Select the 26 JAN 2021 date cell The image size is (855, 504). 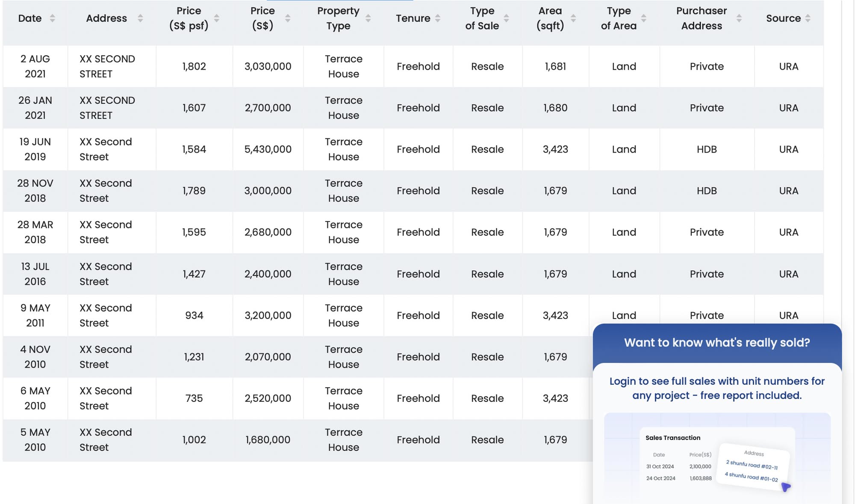[35, 108]
